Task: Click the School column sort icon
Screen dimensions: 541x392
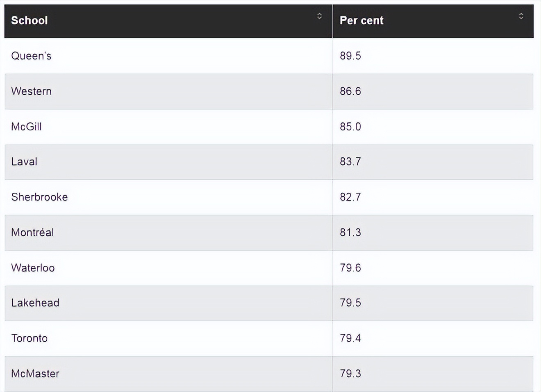Action: click(319, 16)
